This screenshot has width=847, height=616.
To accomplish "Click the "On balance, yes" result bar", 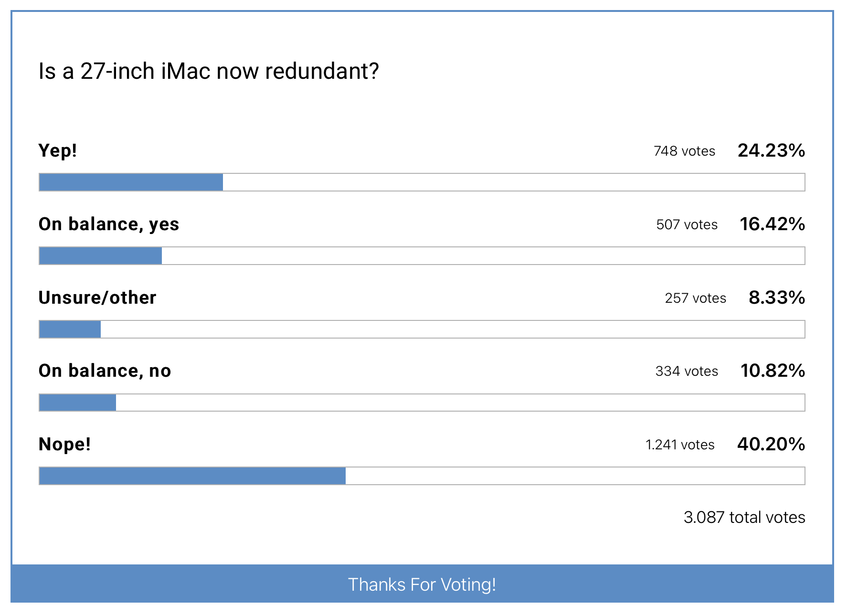I will [x=422, y=256].
